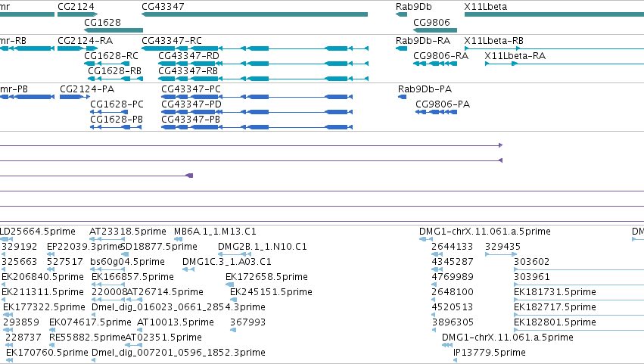Click the 329435 feature label
The height and width of the screenshot is (364, 644).
pos(502,247)
